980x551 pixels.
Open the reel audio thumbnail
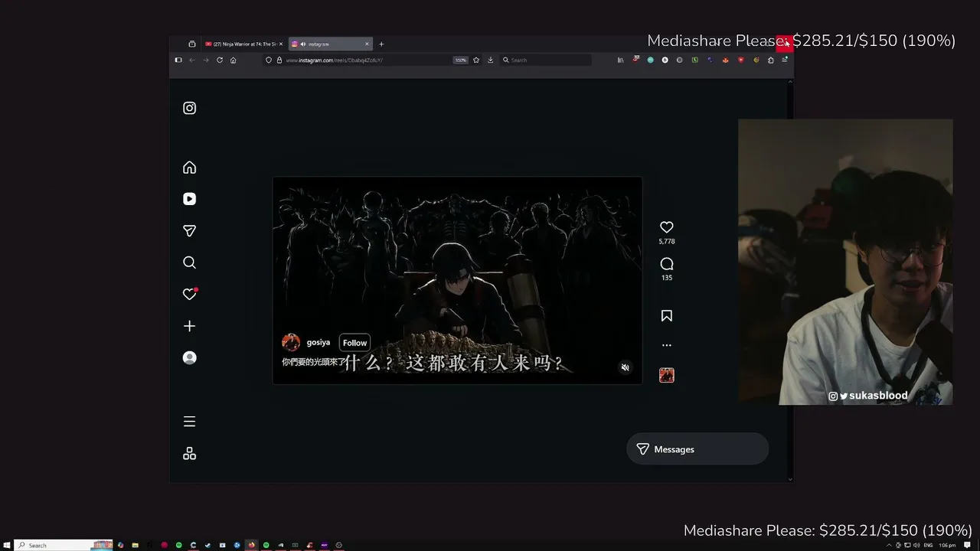point(667,375)
